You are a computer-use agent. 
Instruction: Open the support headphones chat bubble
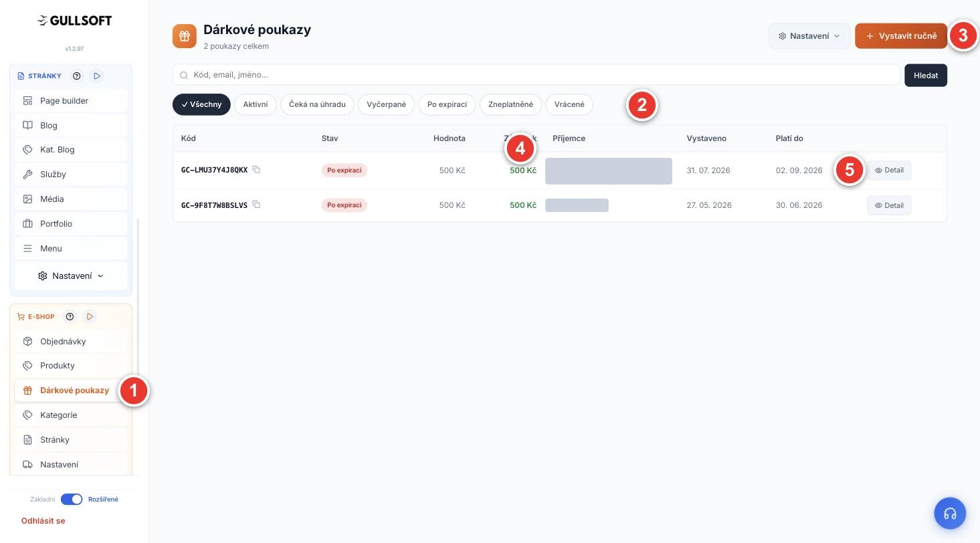tap(950, 514)
